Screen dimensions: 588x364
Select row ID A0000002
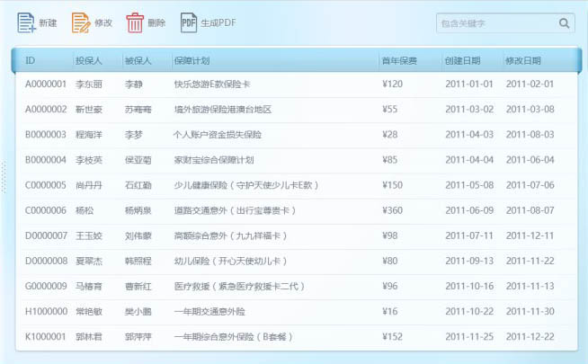[46, 110]
